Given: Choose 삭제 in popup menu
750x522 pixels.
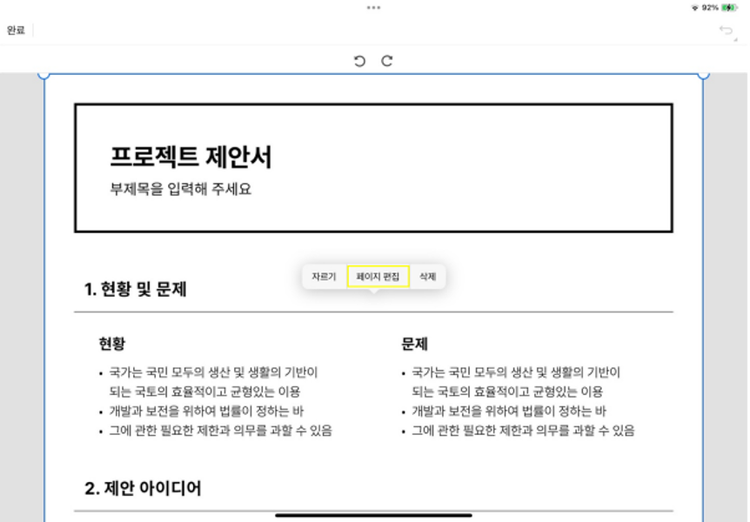Looking at the screenshot, I should pos(428,277).
